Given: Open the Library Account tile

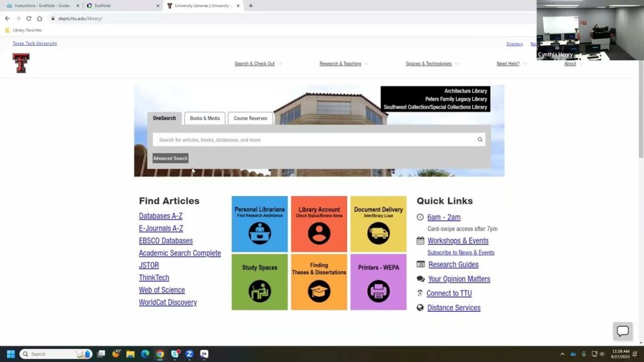Looking at the screenshot, I should (319, 224).
